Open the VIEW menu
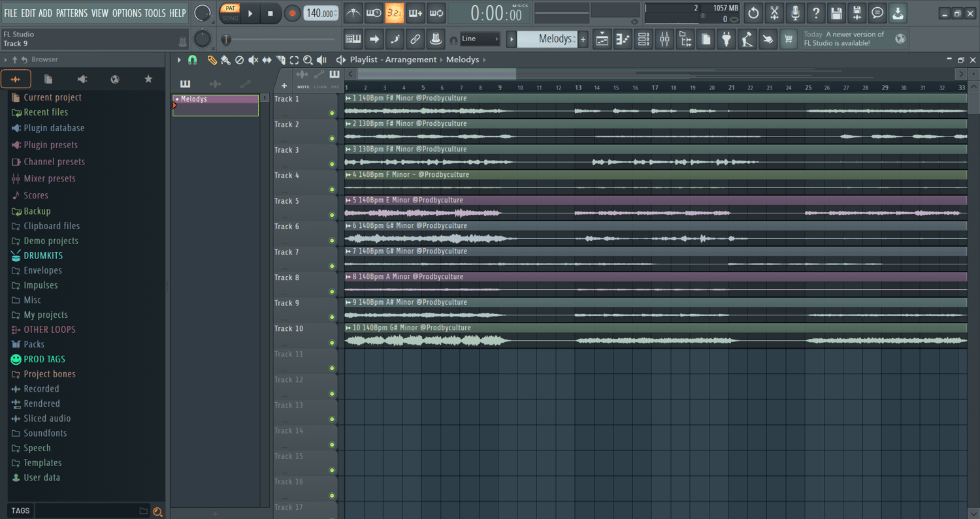Viewport: 980px width, 519px height. (x=100, y=13)
